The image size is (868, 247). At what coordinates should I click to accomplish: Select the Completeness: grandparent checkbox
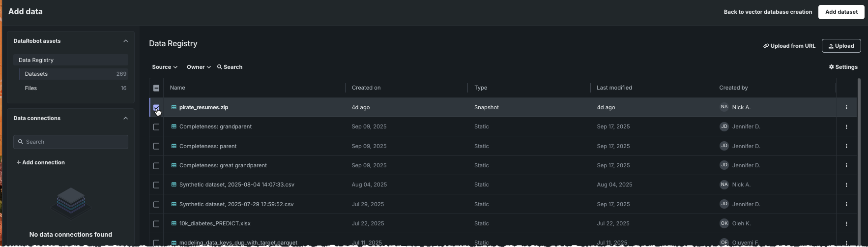(156, 127)
